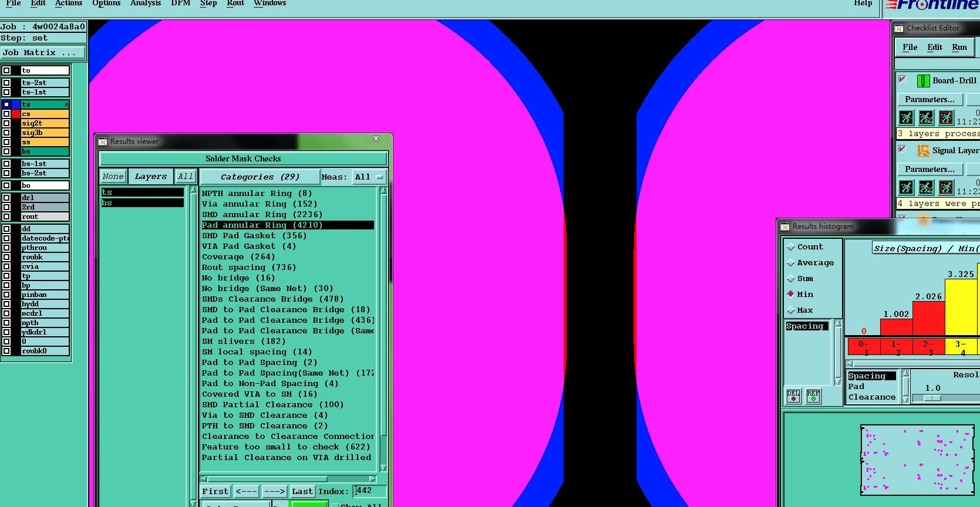Screen dimensions: 980x507
Task: Toggle the selection box of layer sig2t
Action: click(6, 123)
